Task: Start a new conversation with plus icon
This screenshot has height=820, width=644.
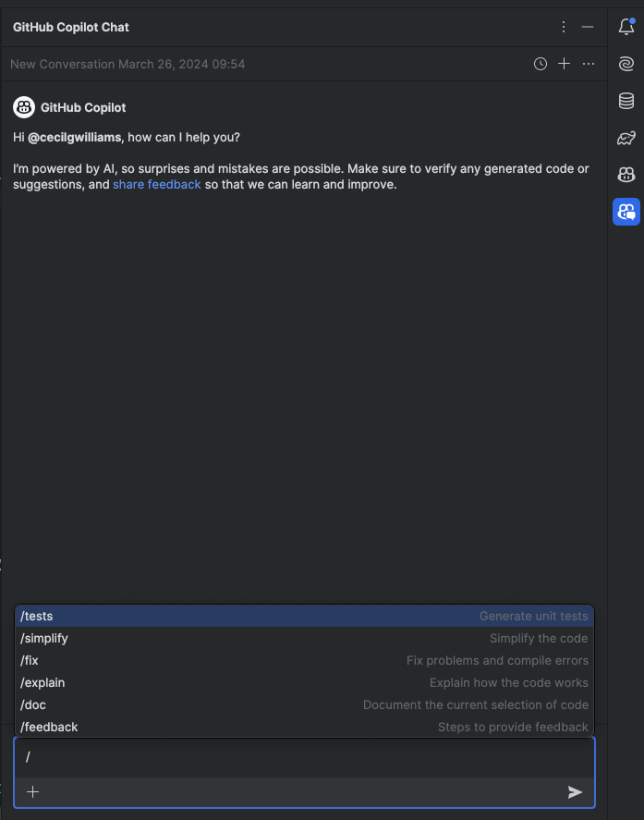Action: 564,64
